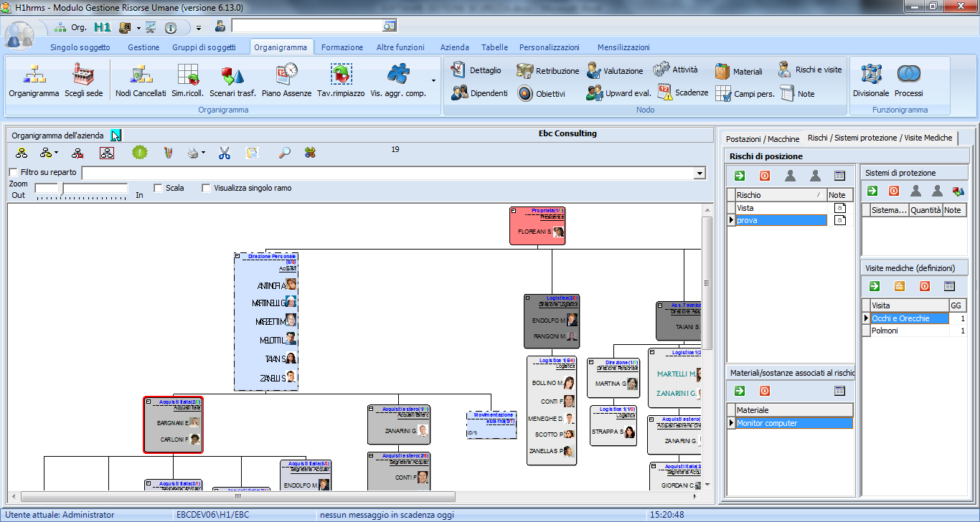The image size is (980, 522).
Task: Click red-framed org chart icon in toolbar
Action: pos(106,152)
